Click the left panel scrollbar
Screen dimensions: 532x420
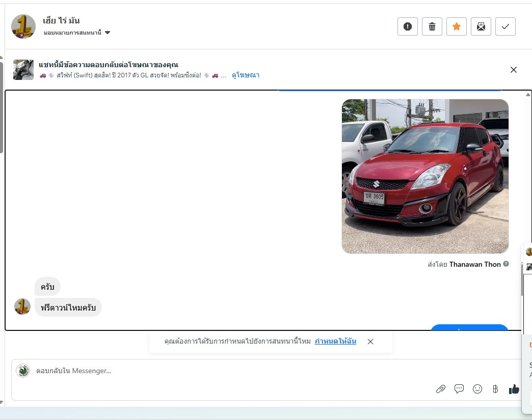[2, 108]
